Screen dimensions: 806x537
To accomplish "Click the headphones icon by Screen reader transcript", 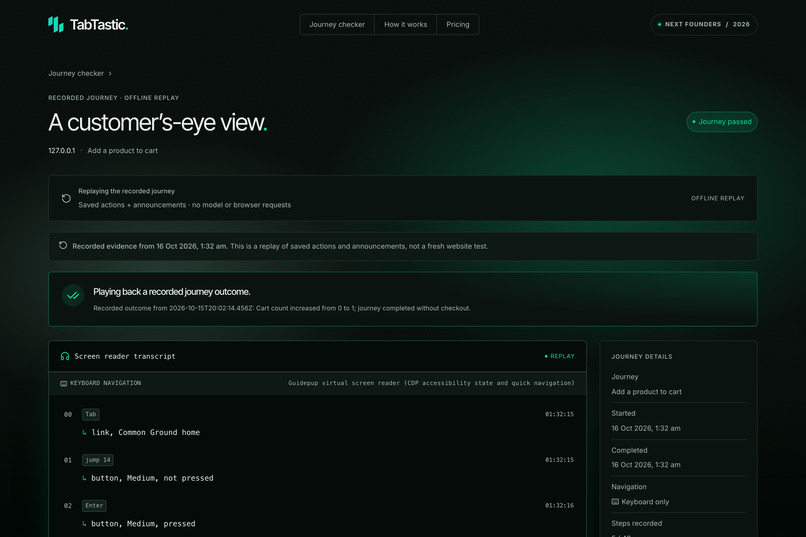I will pyautogui.click(x=65, y=356).
